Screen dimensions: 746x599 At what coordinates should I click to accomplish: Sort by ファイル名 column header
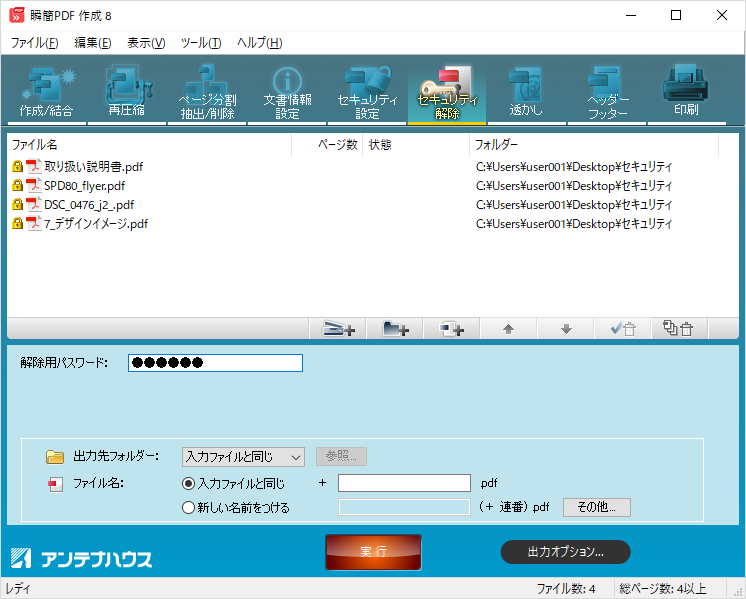pos(149,145)
